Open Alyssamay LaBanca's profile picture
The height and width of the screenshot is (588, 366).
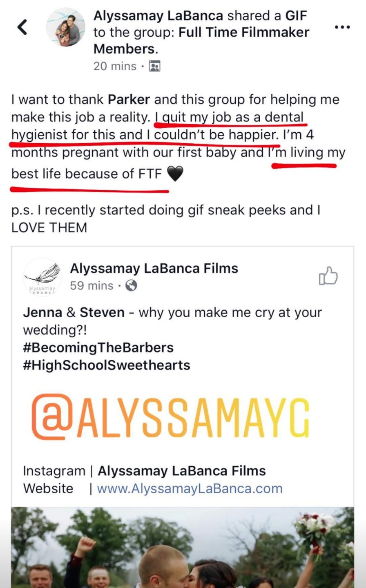(x=66, y=27)
